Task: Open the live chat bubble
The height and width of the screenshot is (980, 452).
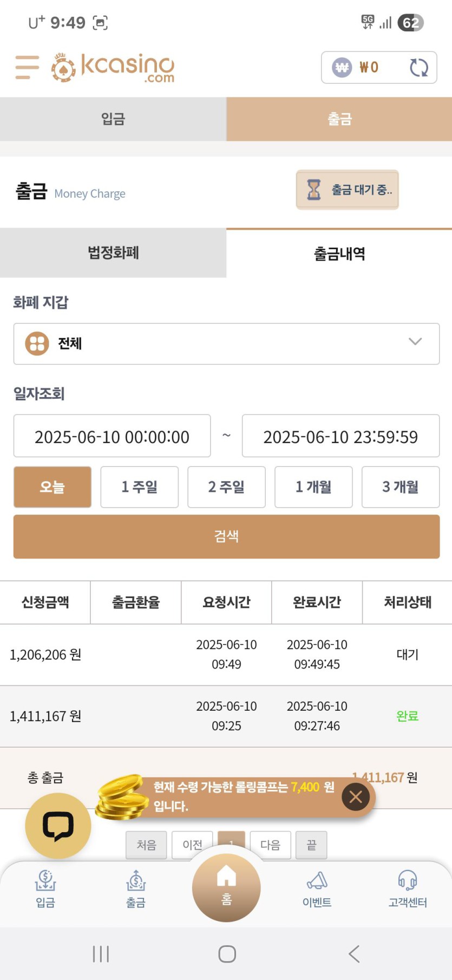Action: click(58, 826)
